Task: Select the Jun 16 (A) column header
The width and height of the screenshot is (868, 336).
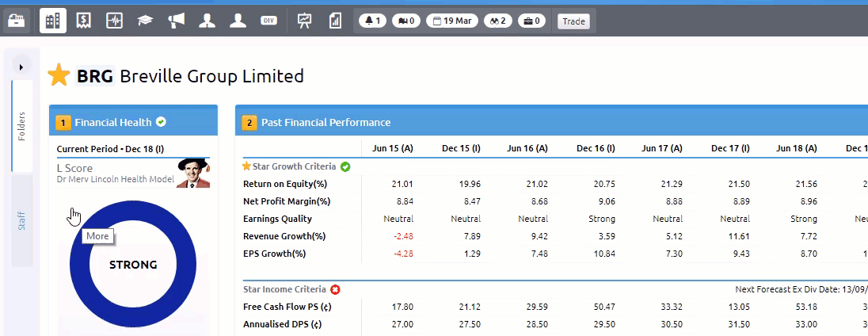Action: pyautogui.click(x=527, y=148)
